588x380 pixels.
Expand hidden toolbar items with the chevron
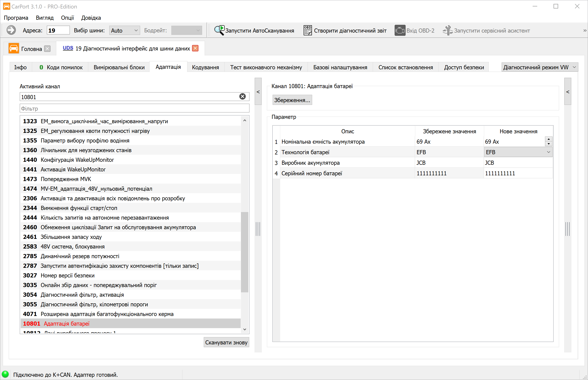tap(585, 30)
